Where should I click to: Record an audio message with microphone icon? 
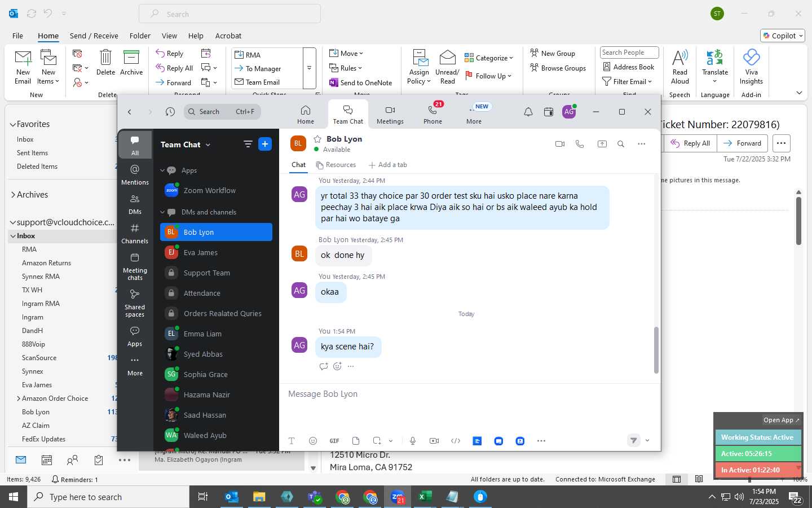[x=413, y=441]
